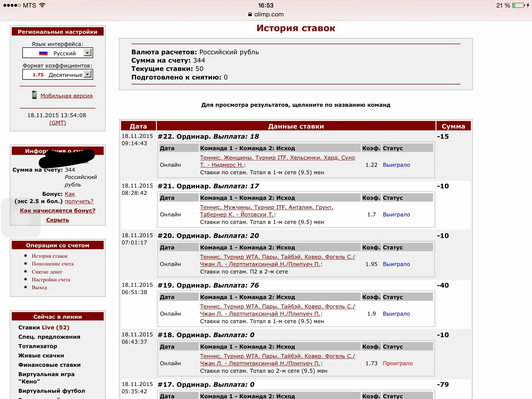
Task: Click server time 18.11.2015 13:54:08
Action: 57,115
